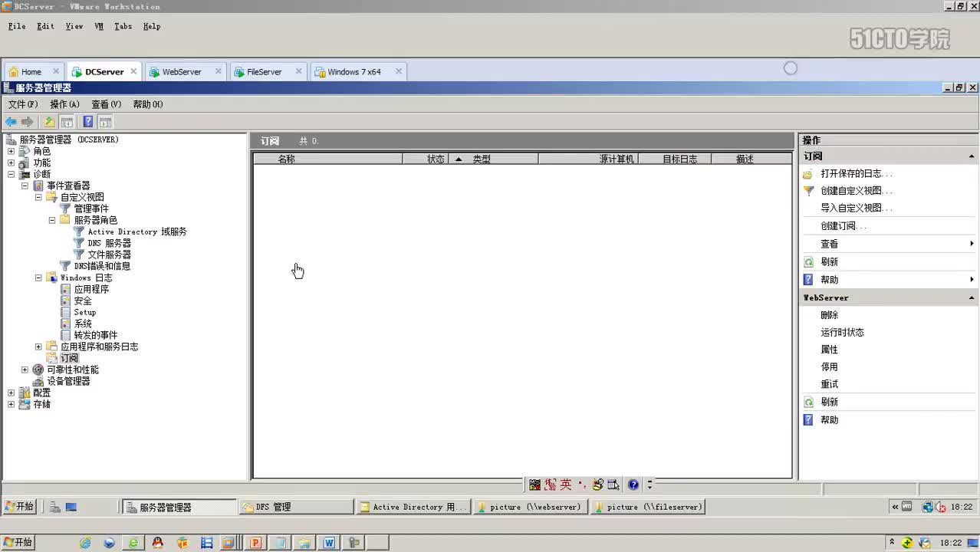The width and height of the screenshot is (980, 552).
Task: Open the VMware Tabs menu
Action: click(x=123, y=26)
